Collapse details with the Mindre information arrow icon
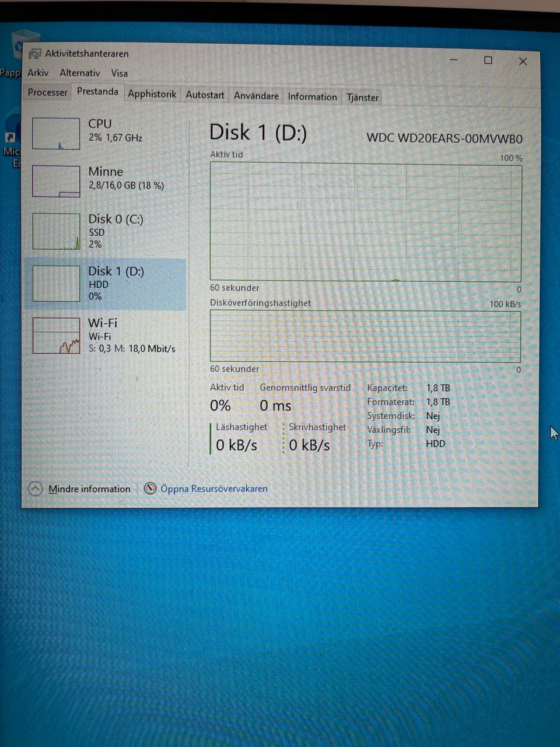 click(x=36, y=488)
